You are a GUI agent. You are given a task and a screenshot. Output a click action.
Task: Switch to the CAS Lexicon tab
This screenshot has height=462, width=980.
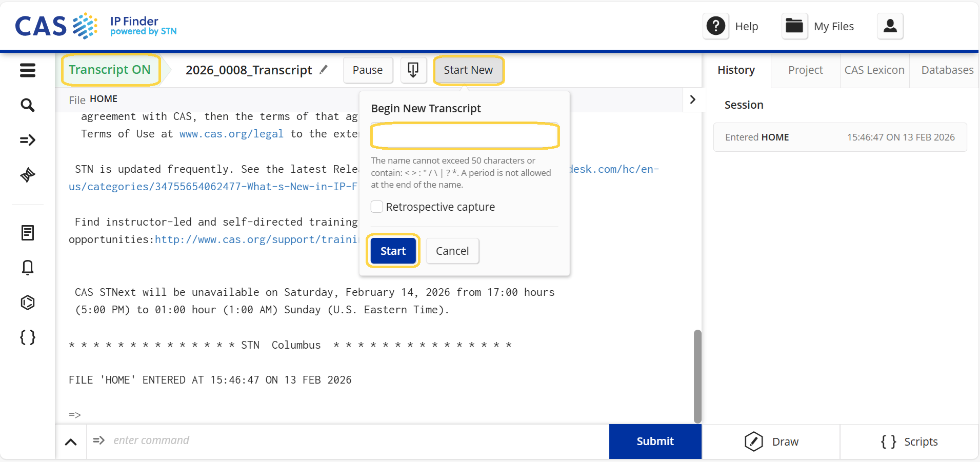pos(874,70)
